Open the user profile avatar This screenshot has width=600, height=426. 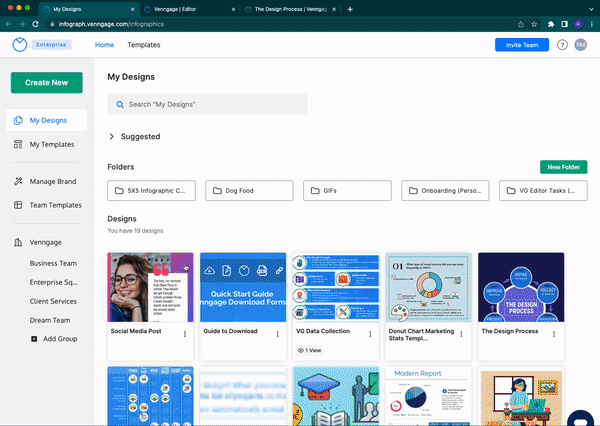tap(580, 45)
